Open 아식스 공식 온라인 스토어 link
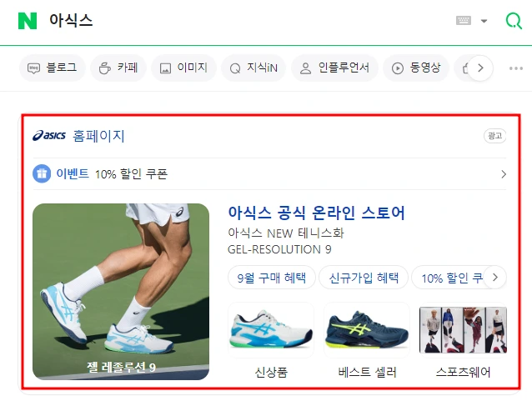The width and height of the screenshot is (532, 406). click(x=316, y=213)
